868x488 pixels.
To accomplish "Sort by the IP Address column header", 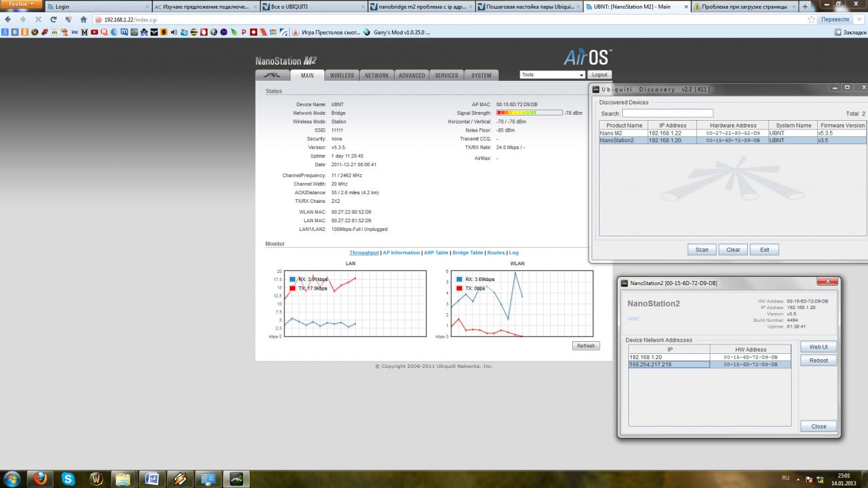I will tap(672, 126).
